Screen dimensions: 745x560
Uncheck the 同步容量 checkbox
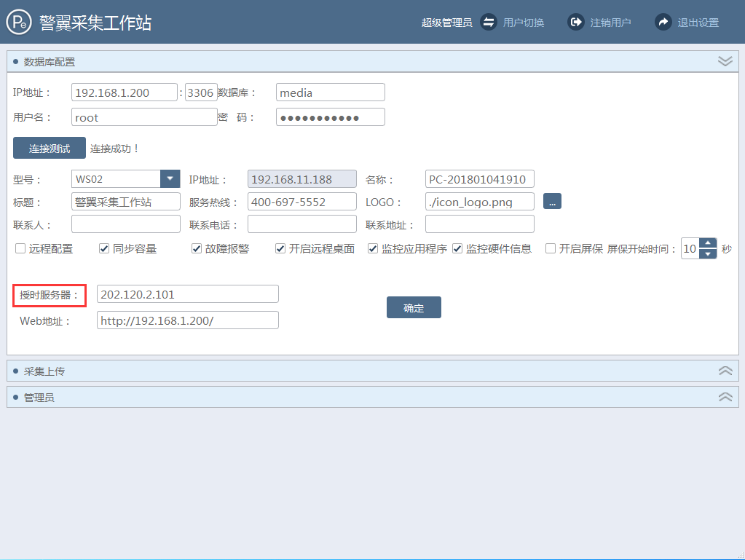pyautogui.click(x=104, y=249)
